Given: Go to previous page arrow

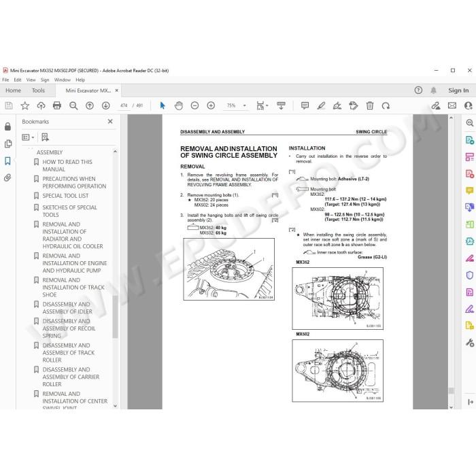Looking at the screenshot, I should (x=90, y=105).
